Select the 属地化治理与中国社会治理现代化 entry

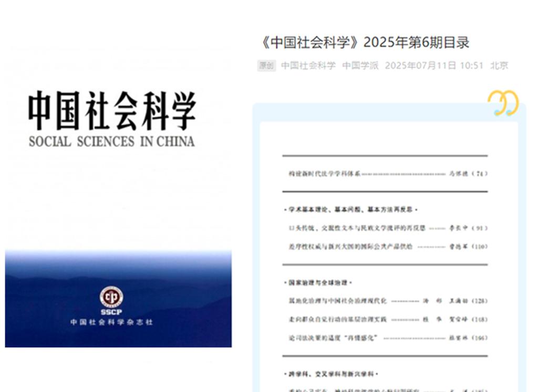click(x=338, y=301)
